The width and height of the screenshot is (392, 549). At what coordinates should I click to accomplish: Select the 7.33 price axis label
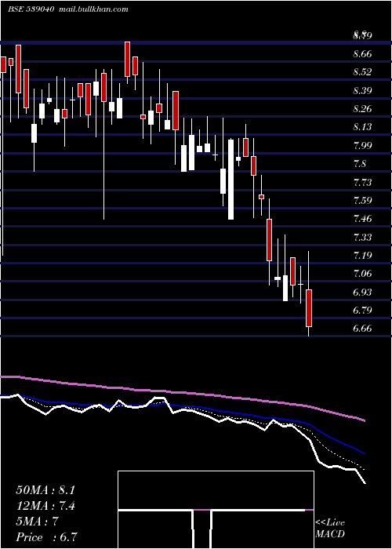click(x=362, y=238)
